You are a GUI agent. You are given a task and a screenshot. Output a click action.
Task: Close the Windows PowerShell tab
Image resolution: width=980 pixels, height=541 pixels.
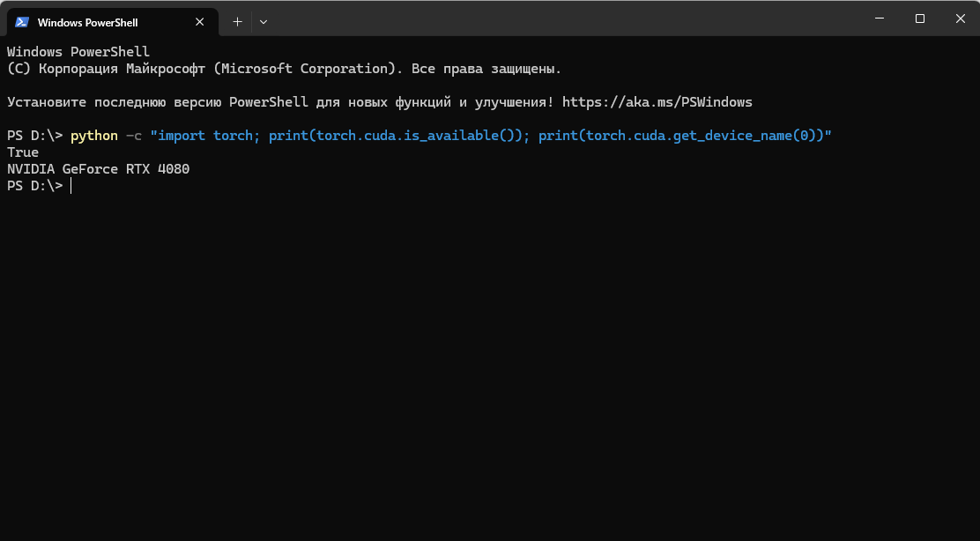click(x=205, y=22)
